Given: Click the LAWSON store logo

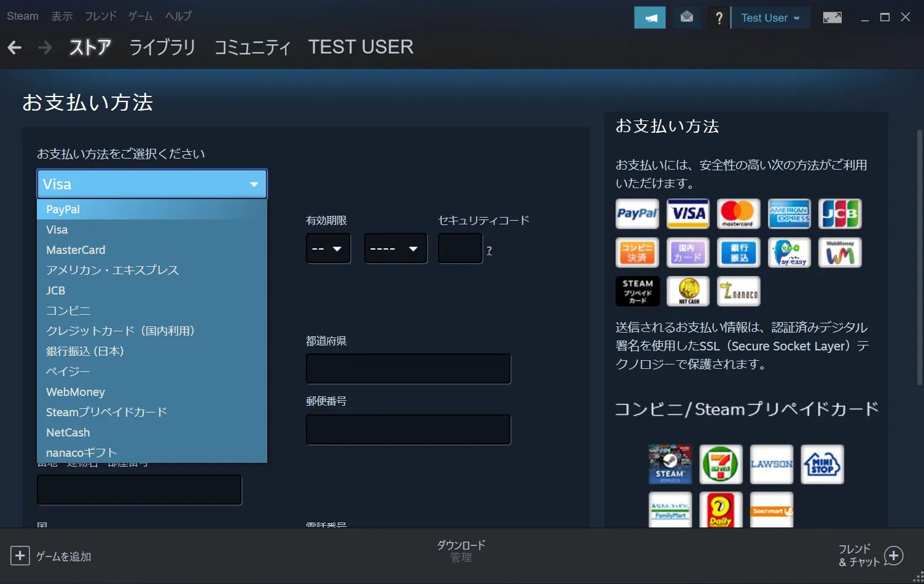Looking at the screenshot, I should coord(772,464).
